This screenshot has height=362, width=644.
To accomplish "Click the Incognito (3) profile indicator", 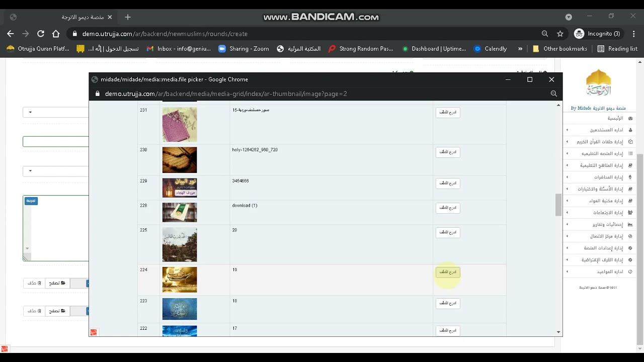I will 598,34.
